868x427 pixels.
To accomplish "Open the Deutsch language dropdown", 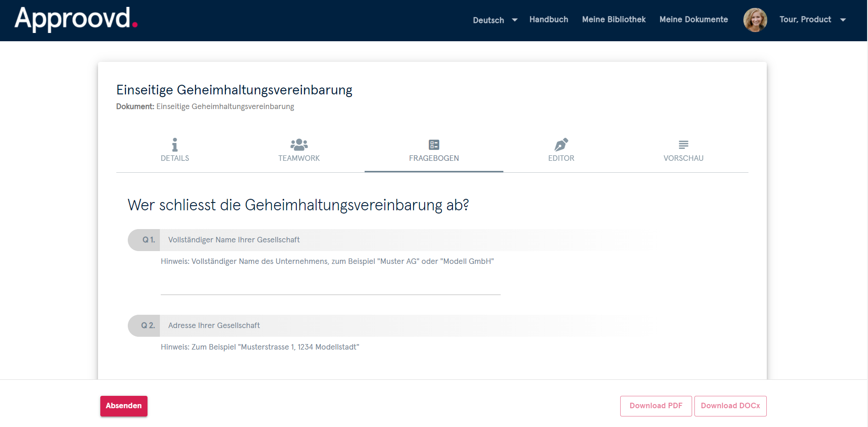I will point(488,20).
